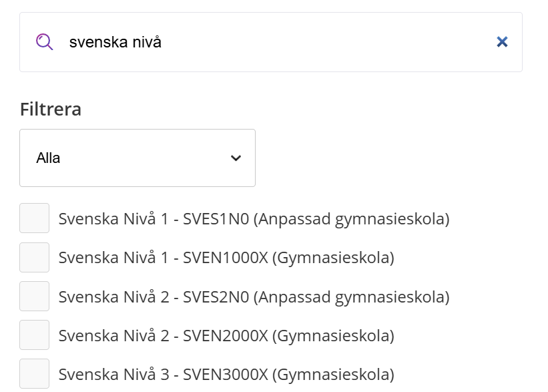Toggle the Svenska Nivå 3 SVEN3000X checkbox

pos(34,374)
